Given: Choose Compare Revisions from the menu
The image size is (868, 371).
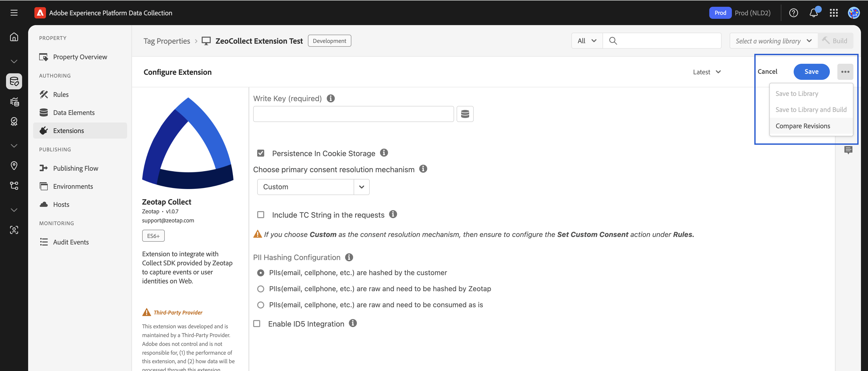Looking at the screenshot, I should tap(803, 126).
